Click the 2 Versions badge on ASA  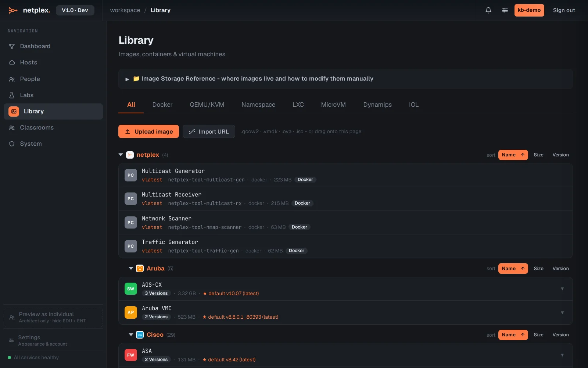point(156,360)
